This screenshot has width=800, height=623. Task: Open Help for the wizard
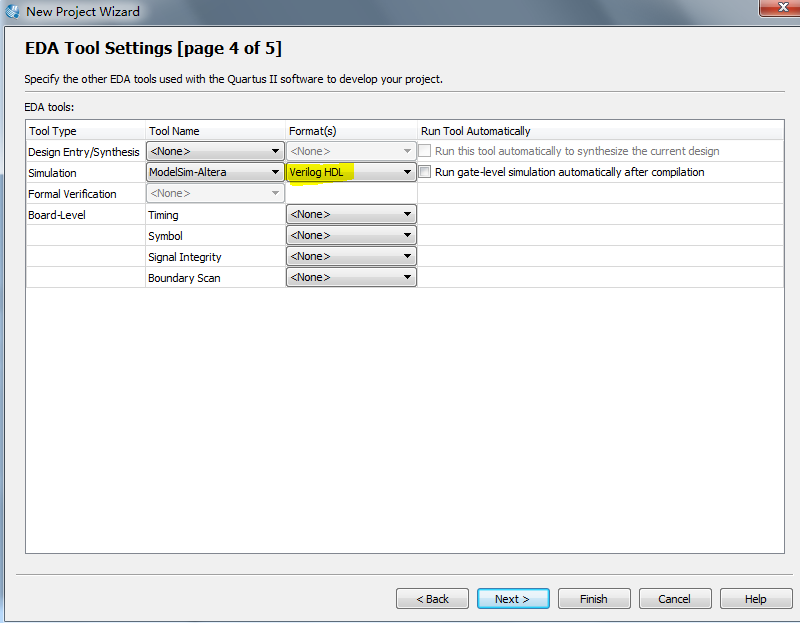[x=756, y=599]
